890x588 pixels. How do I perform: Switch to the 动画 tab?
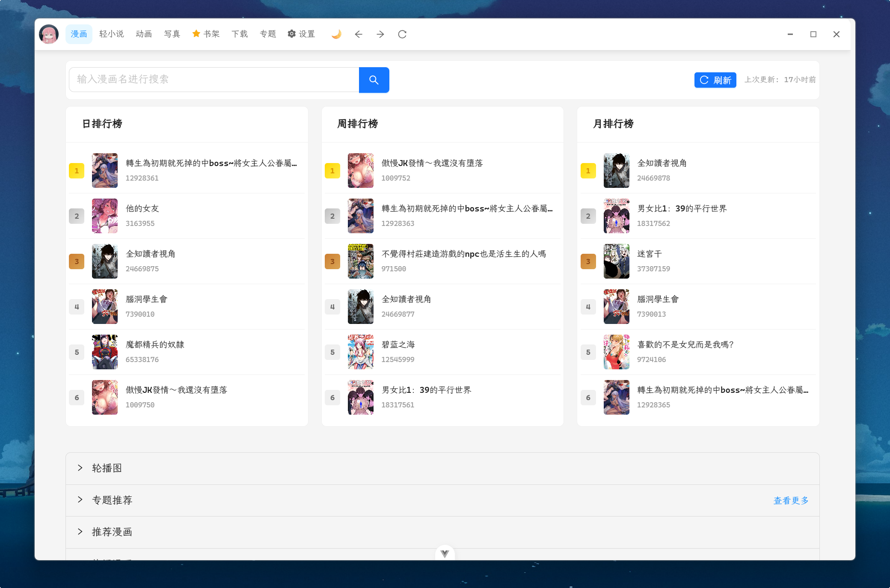(x=144, y=34)
